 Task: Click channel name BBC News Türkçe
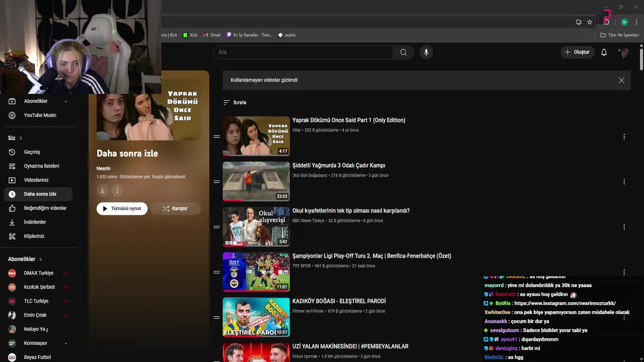click(308, 221)
